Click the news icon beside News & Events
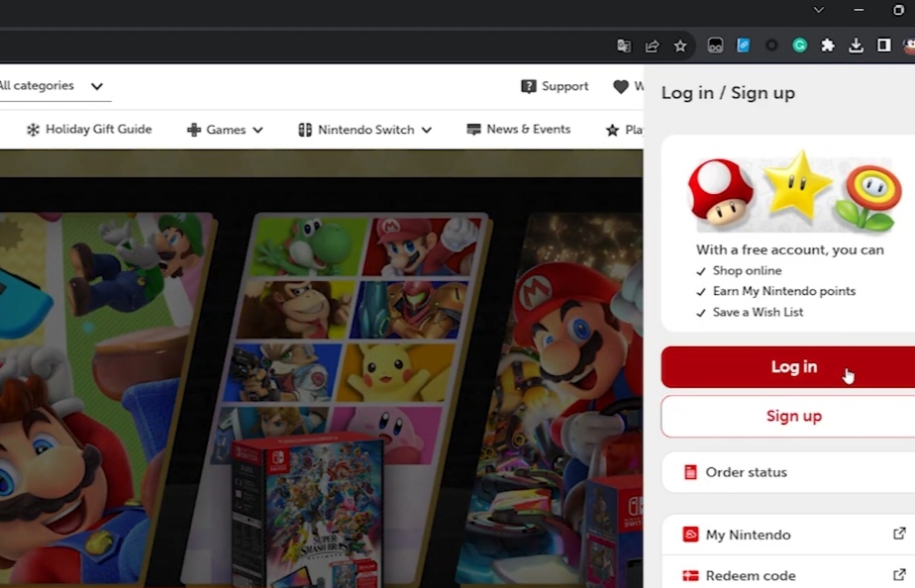Screen dimensions: 915x588 473,130
